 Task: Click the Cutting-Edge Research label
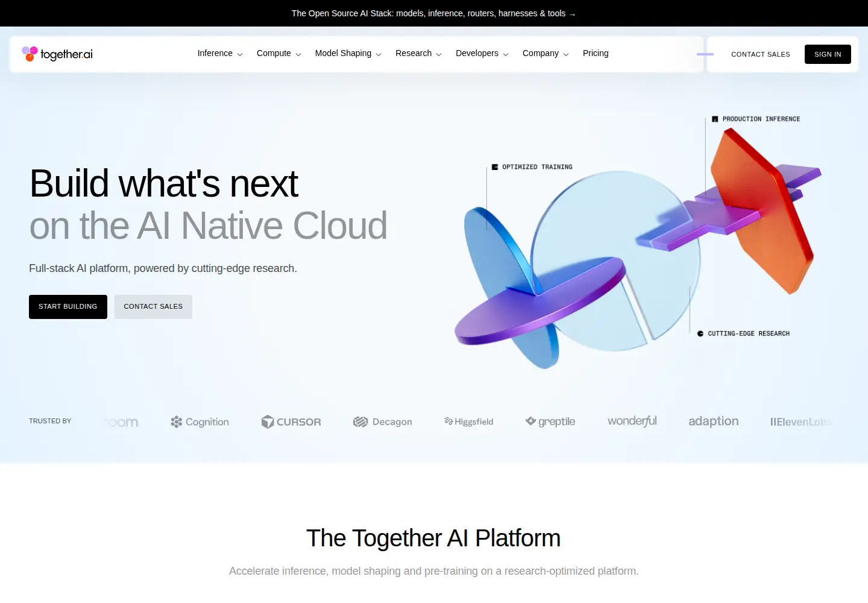[x=743, y=333]
